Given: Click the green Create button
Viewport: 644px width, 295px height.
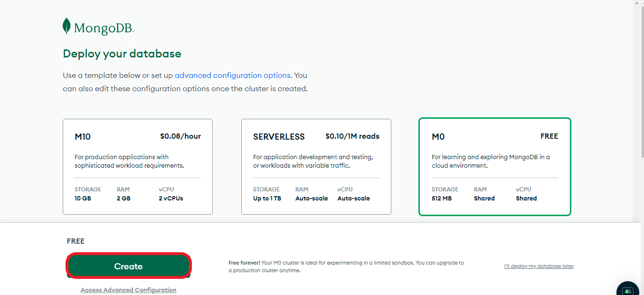Looking at the screenshot, I should [128, 266].
